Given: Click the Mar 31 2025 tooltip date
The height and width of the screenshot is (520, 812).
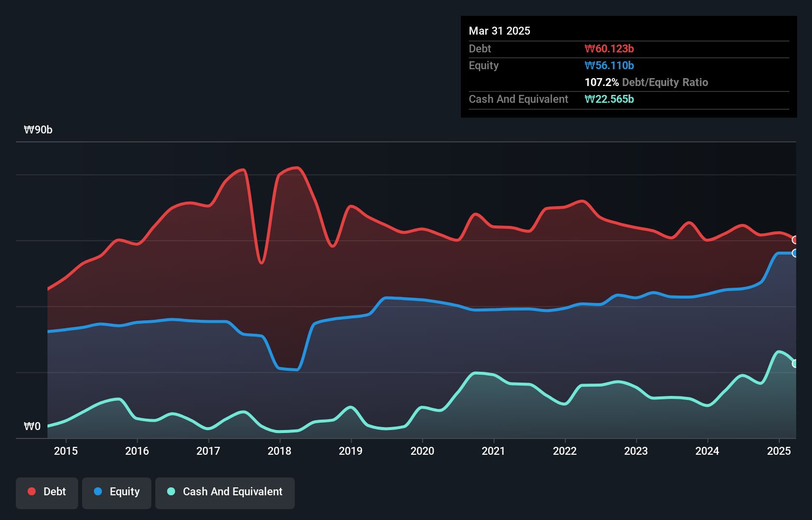Looking at the screenshot, I should [x=499, y=31].
